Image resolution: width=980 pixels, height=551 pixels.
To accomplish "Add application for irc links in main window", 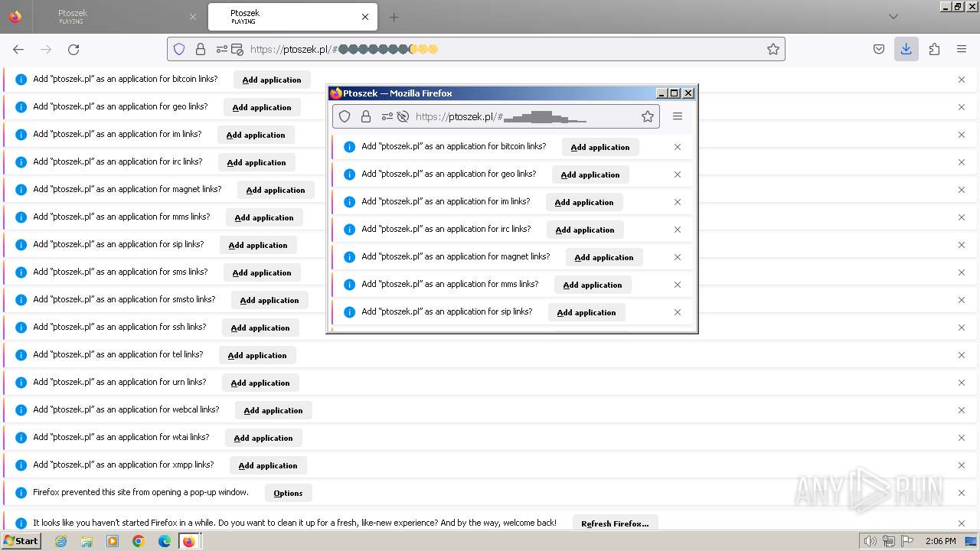I will click(256, 162).
